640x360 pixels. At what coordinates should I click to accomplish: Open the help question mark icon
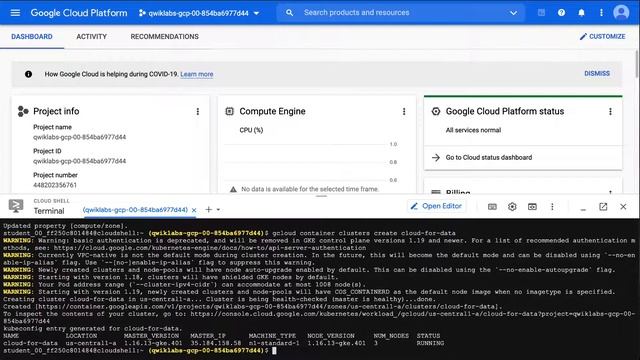click(x=561, y=13)
